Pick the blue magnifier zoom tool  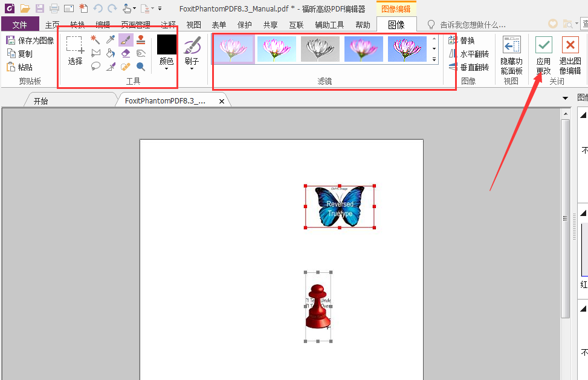[x=141, y=67]
